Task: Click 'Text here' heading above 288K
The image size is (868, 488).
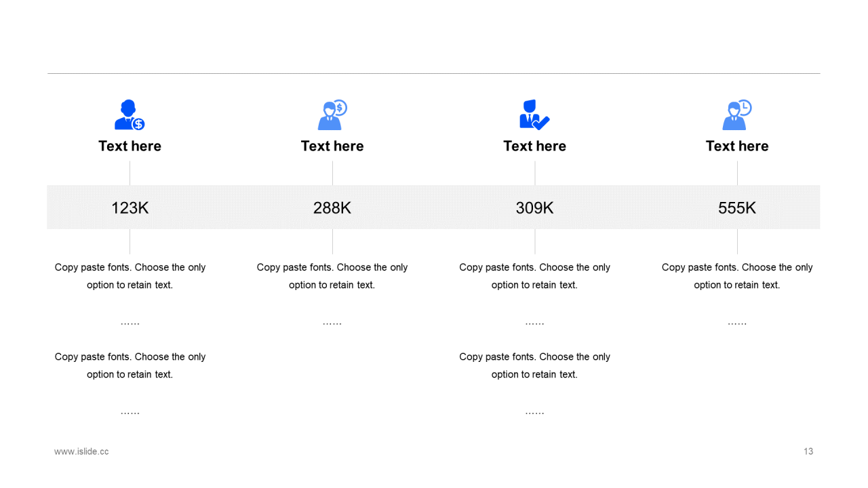Action: pos(332,146)
